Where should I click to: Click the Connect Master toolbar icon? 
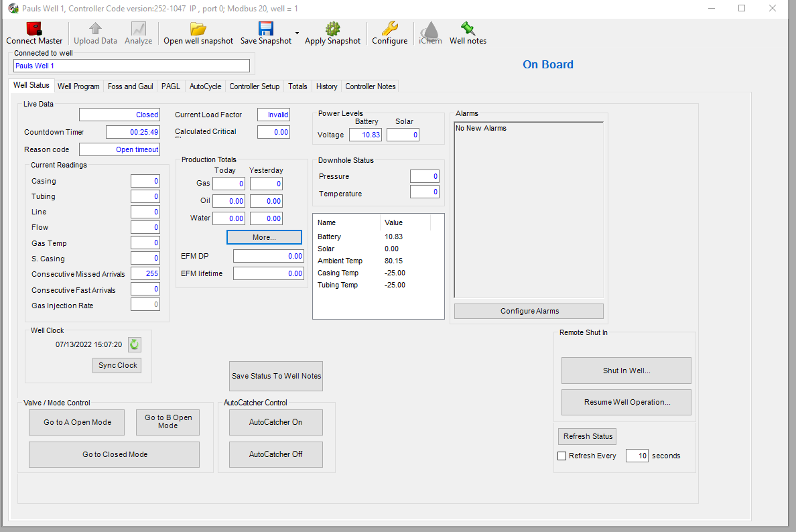click(34, 28)
